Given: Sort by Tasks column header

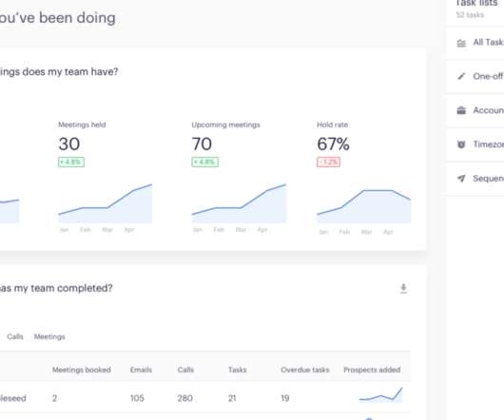Looking at the screenshot, I should [x=238, y=370].
